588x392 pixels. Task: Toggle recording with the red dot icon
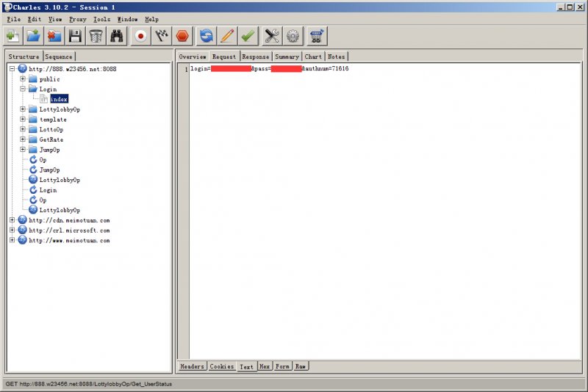(141, 36)
